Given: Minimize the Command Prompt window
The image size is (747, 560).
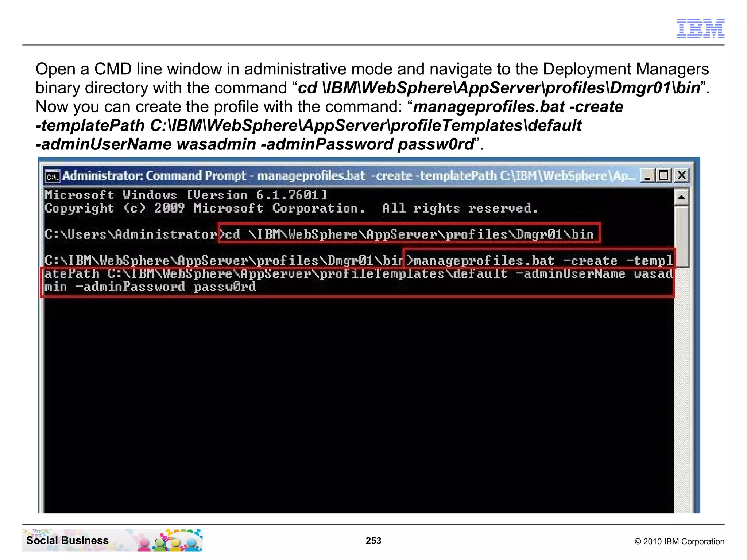Looking at the screenshot, I should 648,176.
